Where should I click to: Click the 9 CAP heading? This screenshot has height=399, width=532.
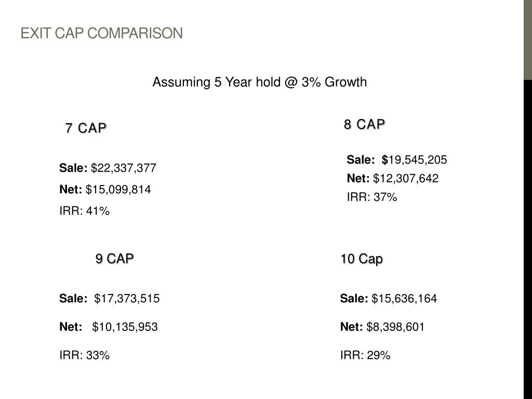tap(114, 258)
